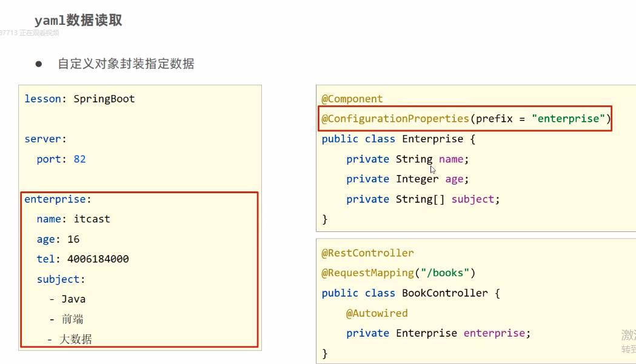Click the '@RestController' annotation

click(x=367, y=253)
